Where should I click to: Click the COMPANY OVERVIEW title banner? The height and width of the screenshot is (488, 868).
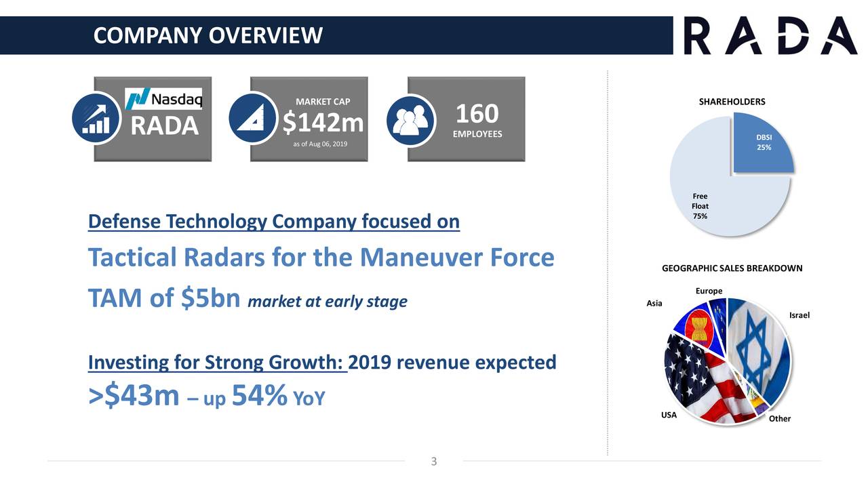coord(208,35)
